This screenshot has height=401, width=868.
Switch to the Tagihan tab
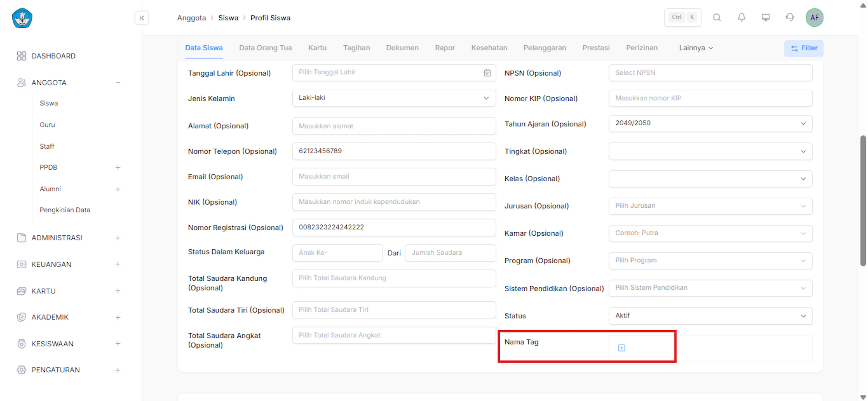[x=356, y=48]
